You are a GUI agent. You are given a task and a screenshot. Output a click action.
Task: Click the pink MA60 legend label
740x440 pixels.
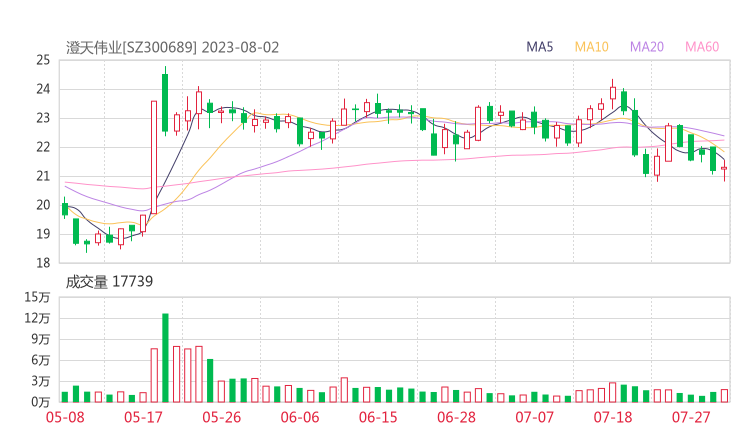(x=702, y=46)
